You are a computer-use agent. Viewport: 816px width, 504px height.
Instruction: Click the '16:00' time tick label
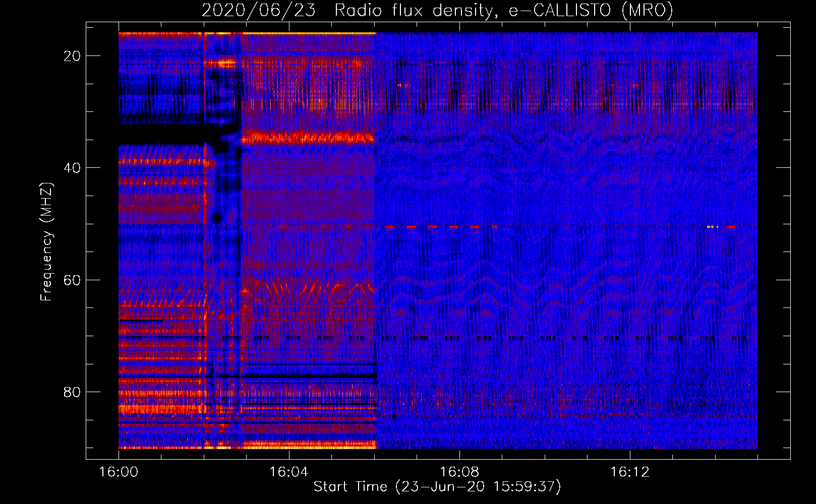click(119, 472)
